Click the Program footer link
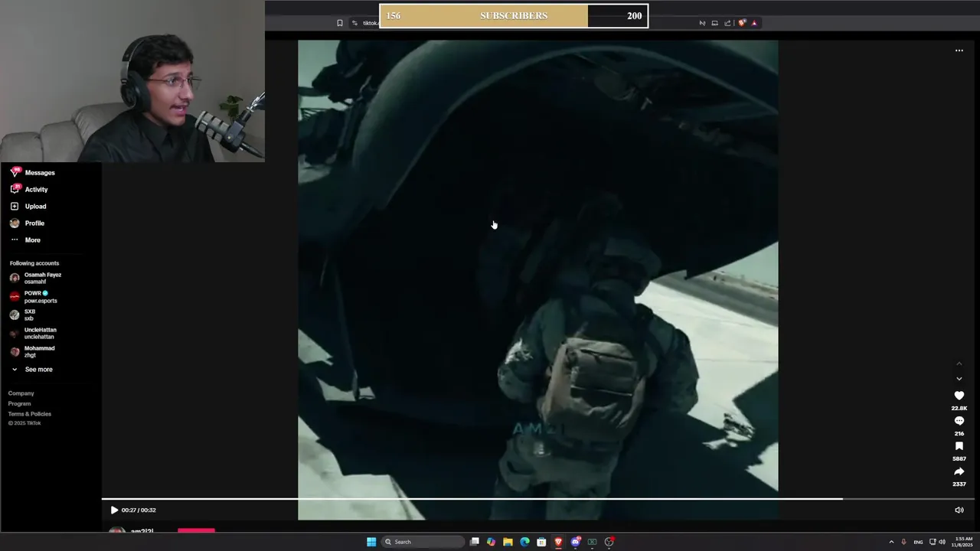Screen dimensions: 980x551 20,403
